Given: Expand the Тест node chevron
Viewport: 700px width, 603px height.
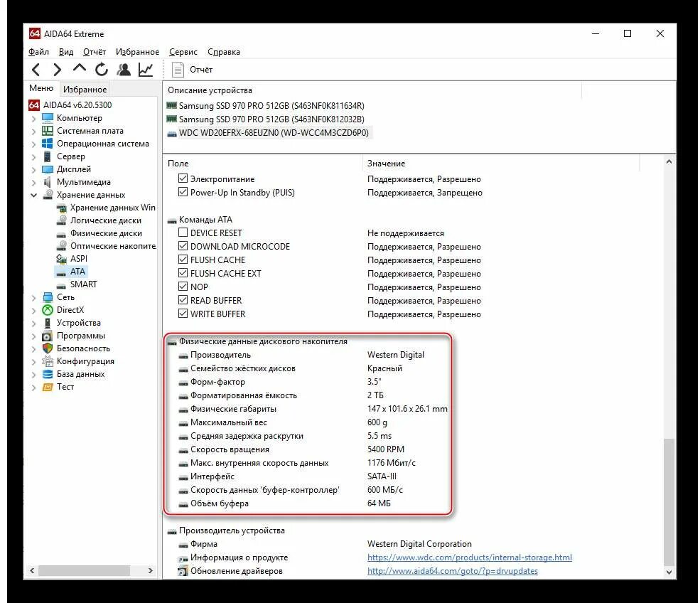Looking at the screenshot, I should click(34, 388).
